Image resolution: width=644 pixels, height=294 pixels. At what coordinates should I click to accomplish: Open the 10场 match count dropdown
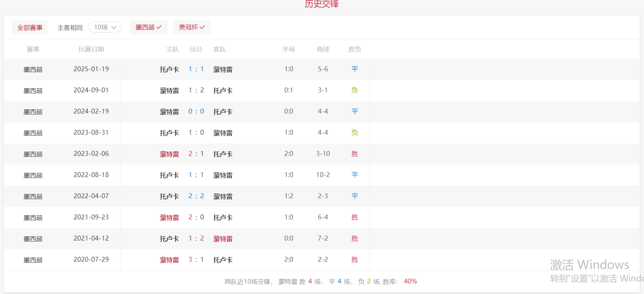point(105,27)
